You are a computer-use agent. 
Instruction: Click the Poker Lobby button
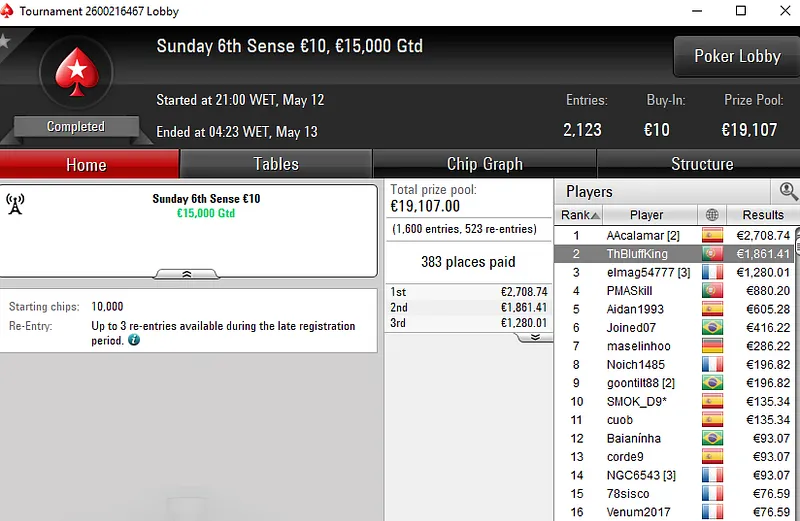tap(737, 57)
